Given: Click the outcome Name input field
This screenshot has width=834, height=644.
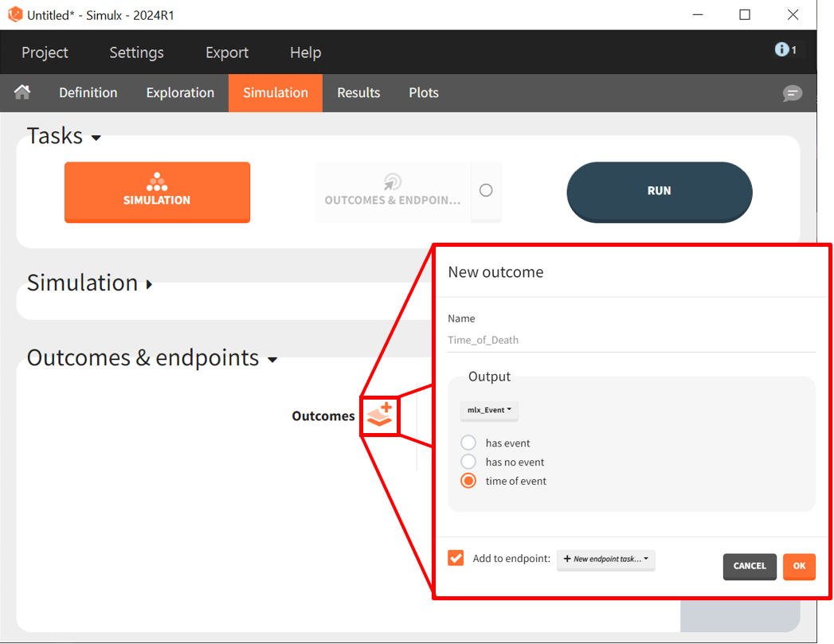Looking at the screenshot, I should pyautogui.click(x=631, y=340).
